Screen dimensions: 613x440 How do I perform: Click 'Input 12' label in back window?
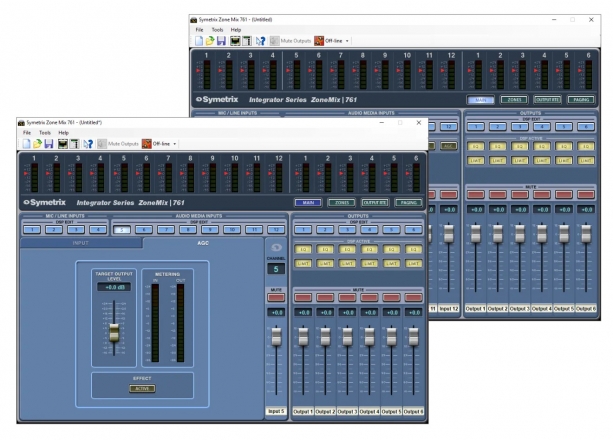[x=448, y=309]
